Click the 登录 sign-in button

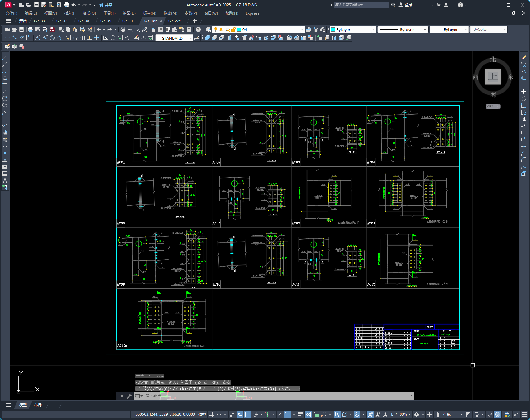coord(405,5)
